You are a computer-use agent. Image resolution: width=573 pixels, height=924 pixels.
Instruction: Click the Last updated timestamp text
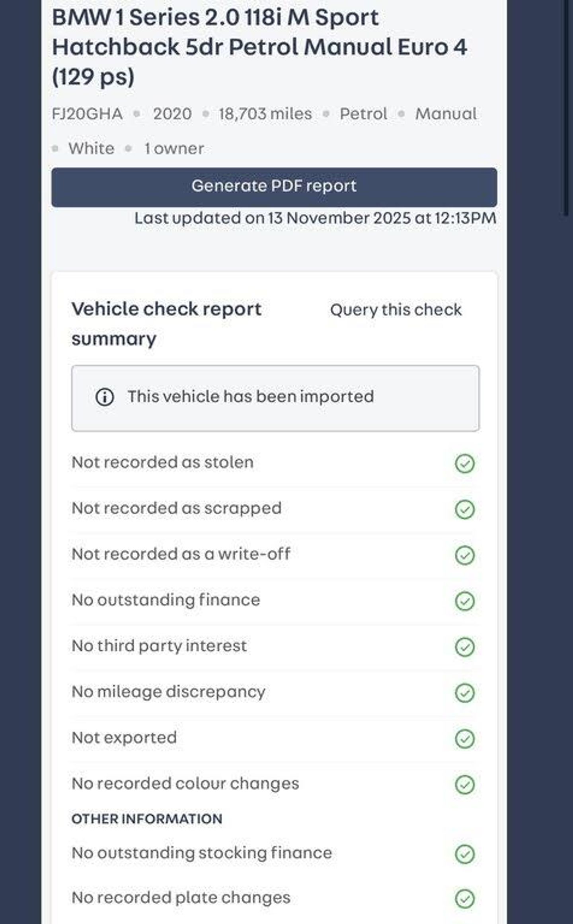315,218
